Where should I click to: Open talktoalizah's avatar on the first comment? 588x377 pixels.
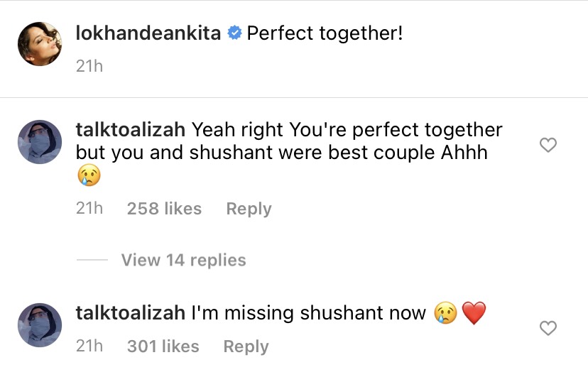(40, 142)
